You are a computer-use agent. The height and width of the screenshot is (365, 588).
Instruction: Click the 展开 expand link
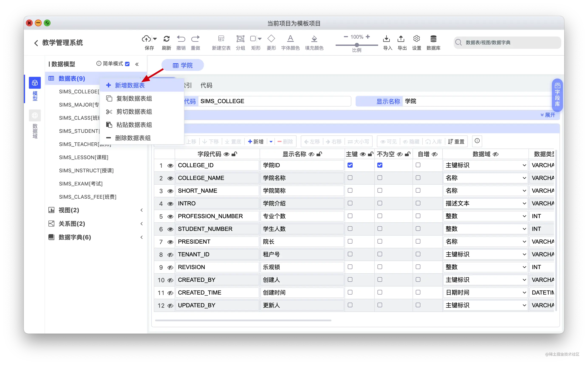point(548,115)
